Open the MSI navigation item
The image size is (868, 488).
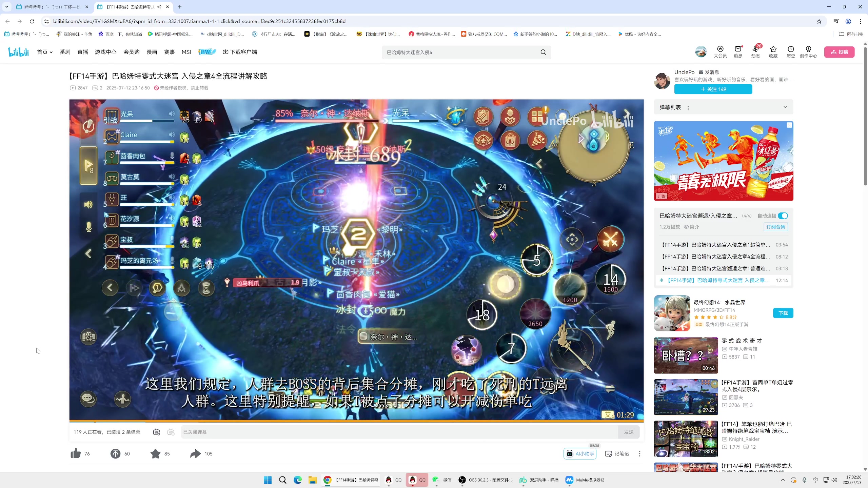186,52
